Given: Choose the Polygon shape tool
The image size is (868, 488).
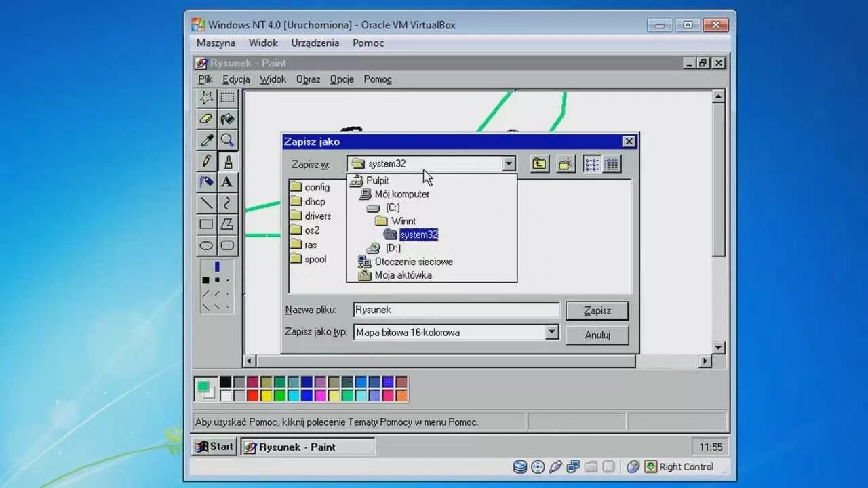Looking at the screenshot, I should [227, 224].
